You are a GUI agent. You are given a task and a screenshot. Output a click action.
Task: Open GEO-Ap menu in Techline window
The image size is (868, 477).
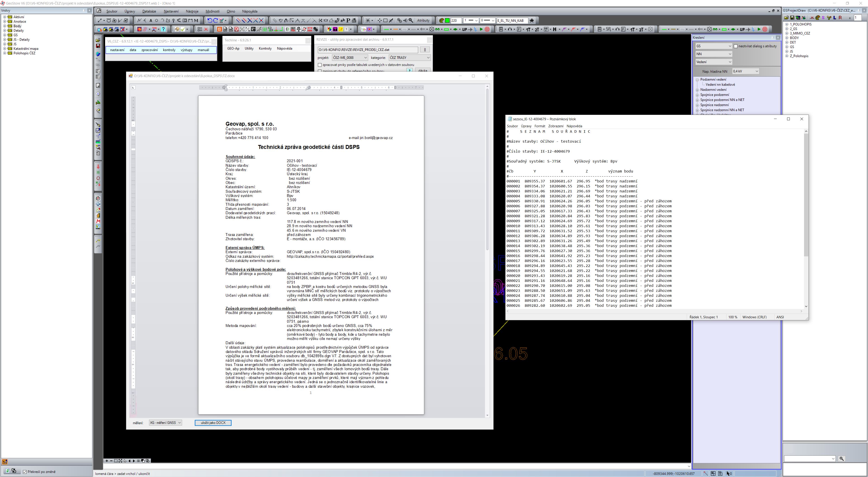pyautogui.click(x=233, y=49)
